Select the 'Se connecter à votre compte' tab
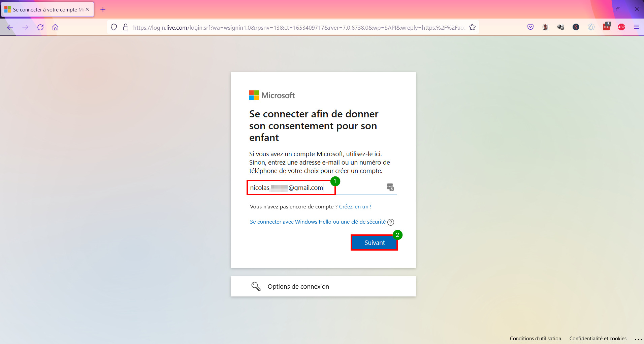Screen dimensions: 644x344 (47, 9)
